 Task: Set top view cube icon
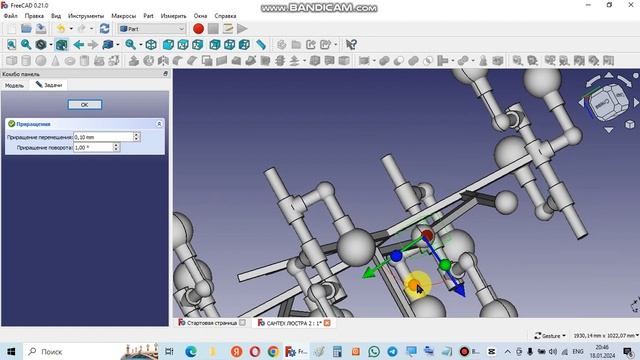click(x=183, y=44)
